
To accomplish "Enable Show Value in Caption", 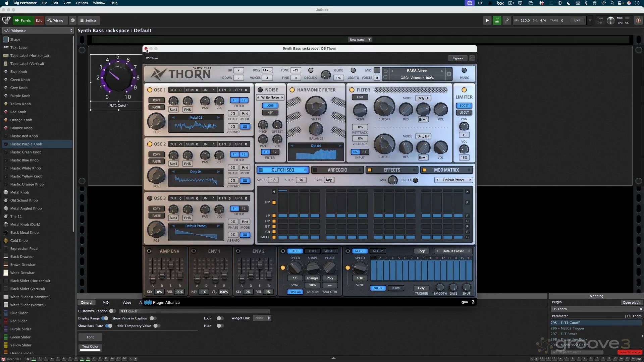I will tap(153, 318).
